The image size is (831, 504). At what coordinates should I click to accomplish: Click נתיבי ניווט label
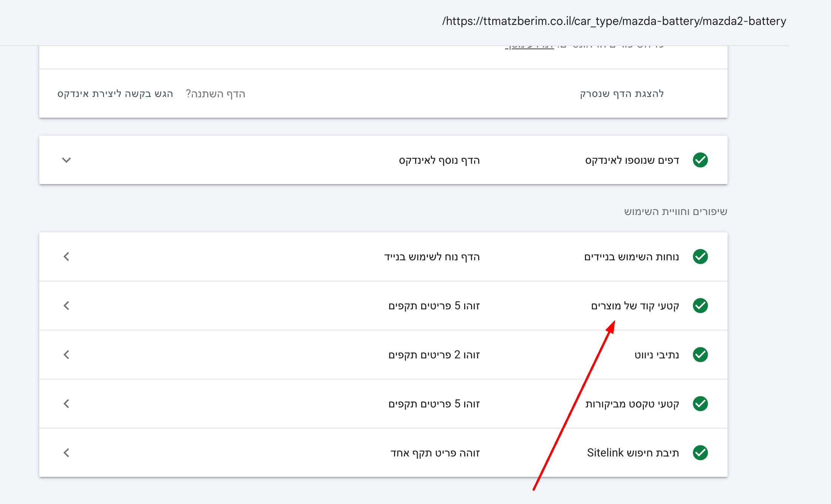tap(657, 355)
